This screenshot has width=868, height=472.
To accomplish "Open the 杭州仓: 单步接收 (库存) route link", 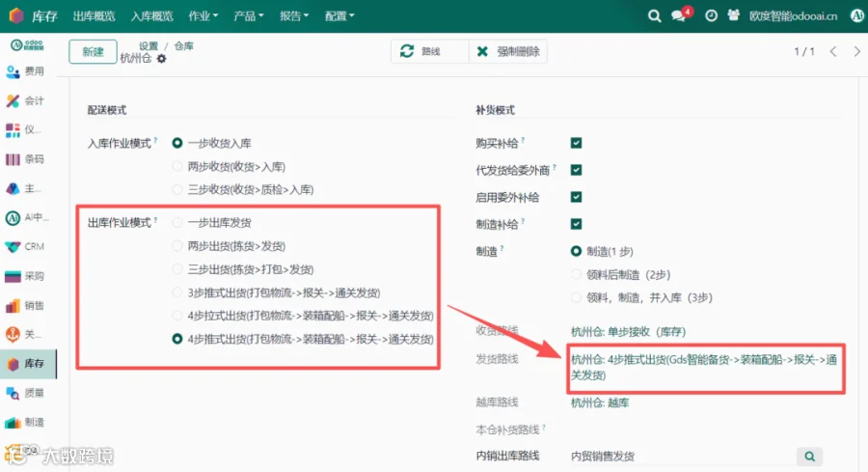I will coord(628,332).
